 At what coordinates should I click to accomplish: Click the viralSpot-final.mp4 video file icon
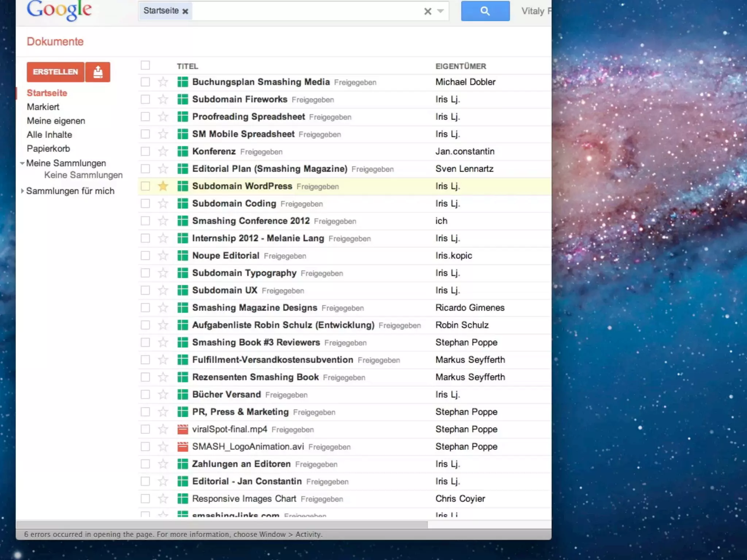[182, 429]
